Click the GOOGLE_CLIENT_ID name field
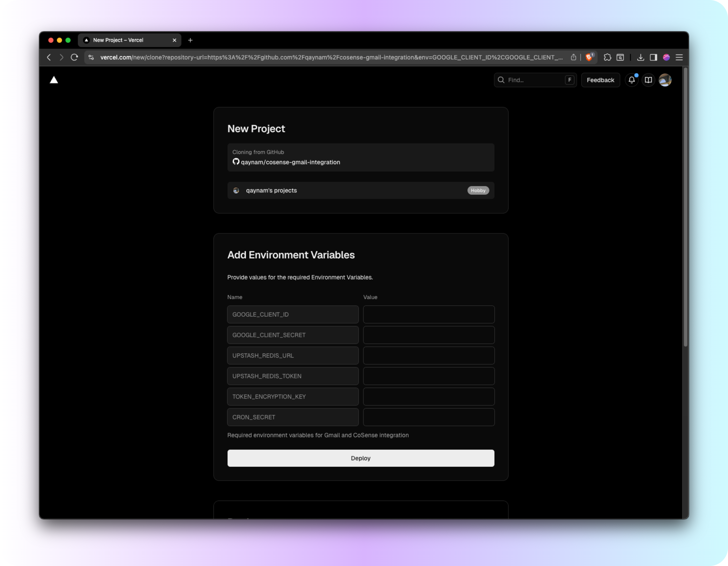Image resolution: width=728 pixels, height=566 pixels. coord(293,315)
